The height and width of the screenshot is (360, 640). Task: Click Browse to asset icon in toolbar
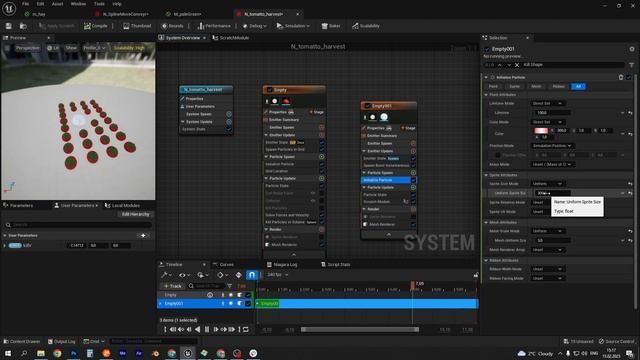tap(23, 26)
